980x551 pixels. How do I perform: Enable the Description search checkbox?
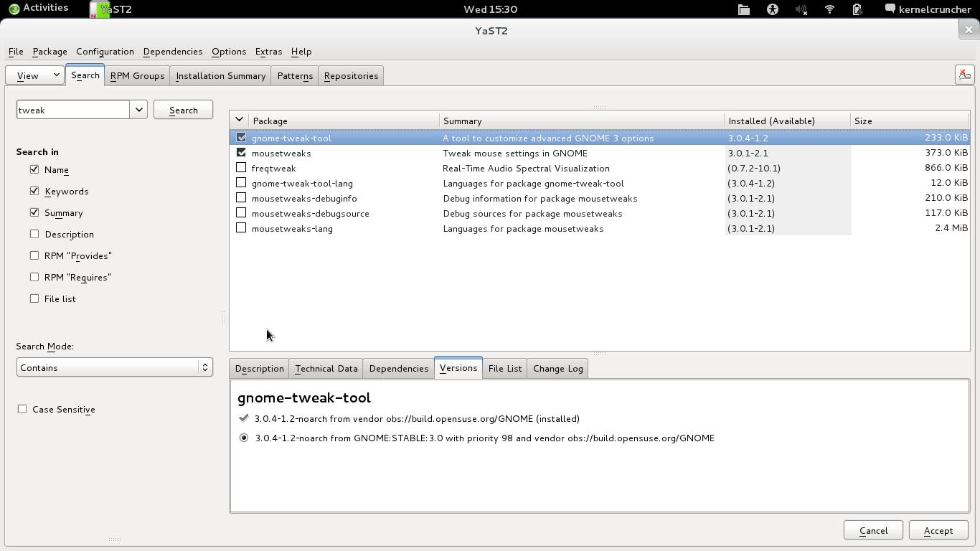click(x=34, y=234)
